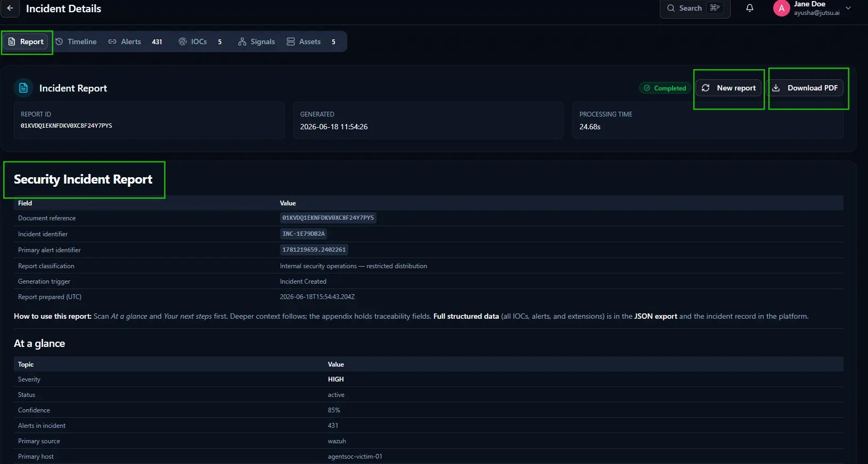Switch to the IOCs tab
Image resolution: width=868 pixels, height=464 pixels.
pos(200,42)
